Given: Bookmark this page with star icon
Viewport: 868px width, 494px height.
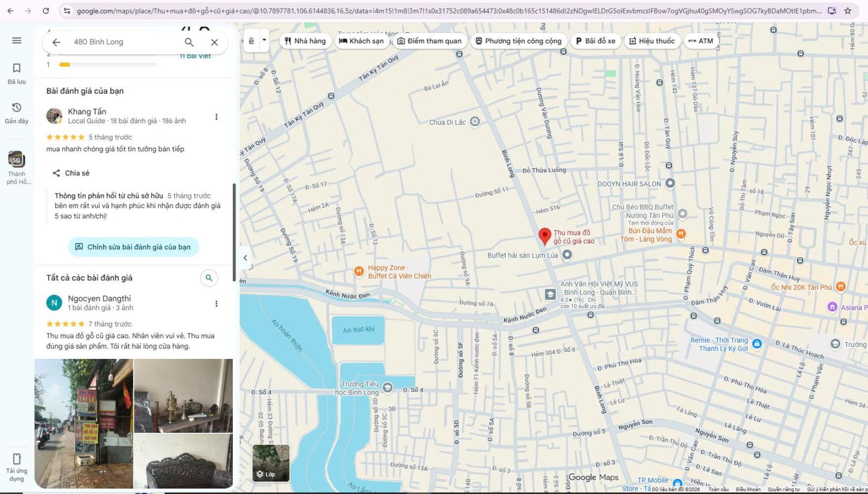Looking at the screenshot, I should click(848, 10).
